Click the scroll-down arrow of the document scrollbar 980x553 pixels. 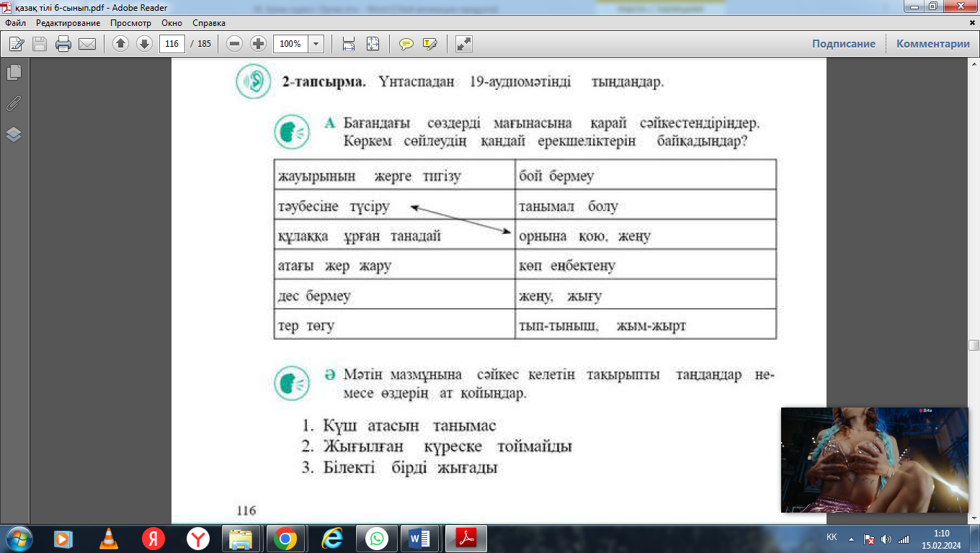974,518
